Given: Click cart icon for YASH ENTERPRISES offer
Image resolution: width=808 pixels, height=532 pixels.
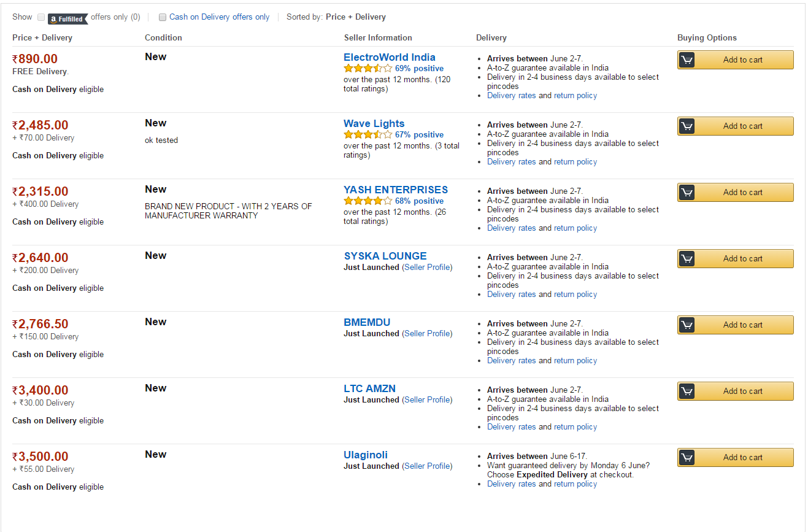Looking at the screenshot, I should pyautogui.click(x=687, y=192).
